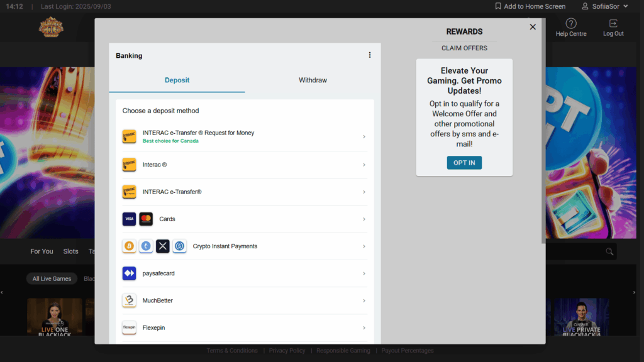The width and height of the screenshot is (644, 362).
Task: Click the Mastercard logo icon
Action: [146, 219]
